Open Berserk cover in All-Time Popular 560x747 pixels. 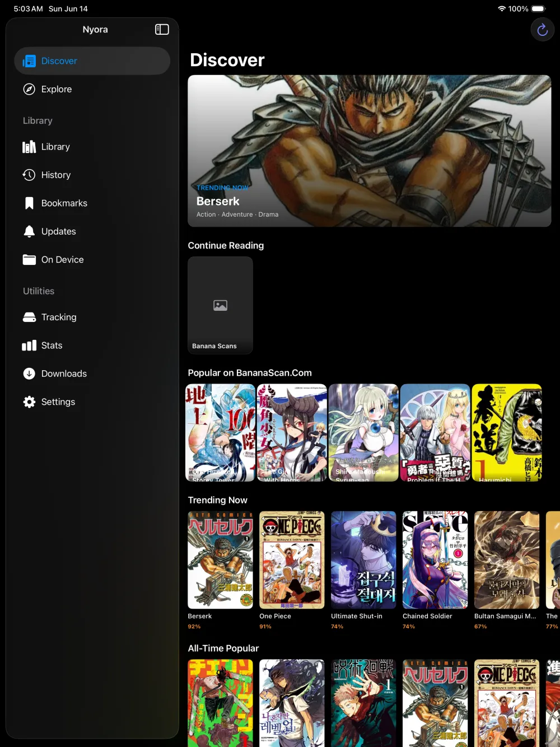435,703
